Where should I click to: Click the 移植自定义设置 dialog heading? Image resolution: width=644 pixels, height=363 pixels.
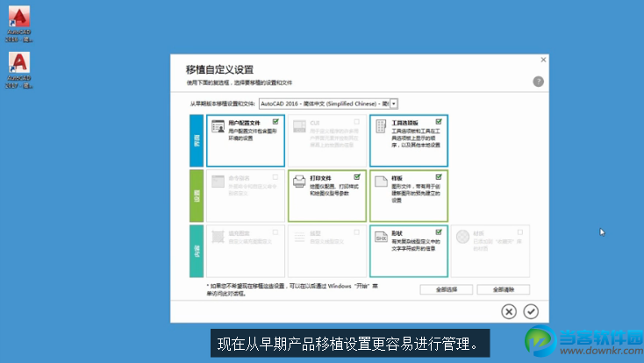tap(219, 69)
